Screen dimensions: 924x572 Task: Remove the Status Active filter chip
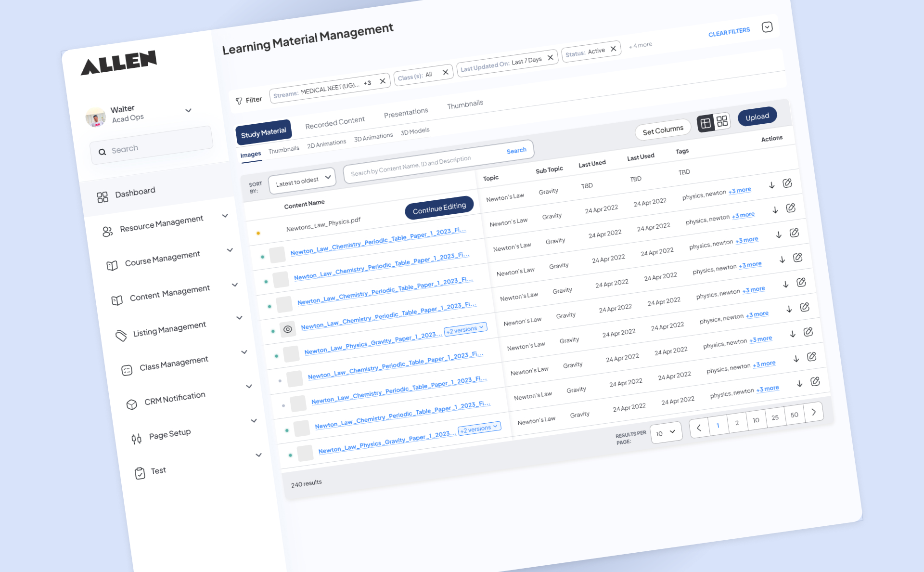(x=613, y=49)
